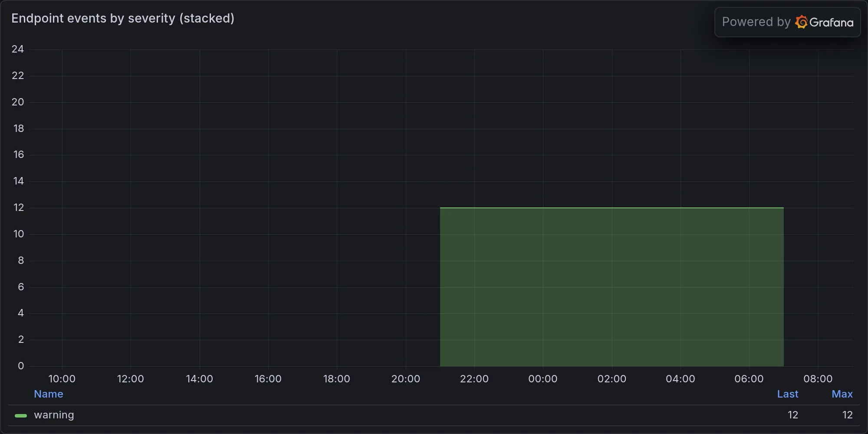Click the green warning color swatch

pos(21,416)
